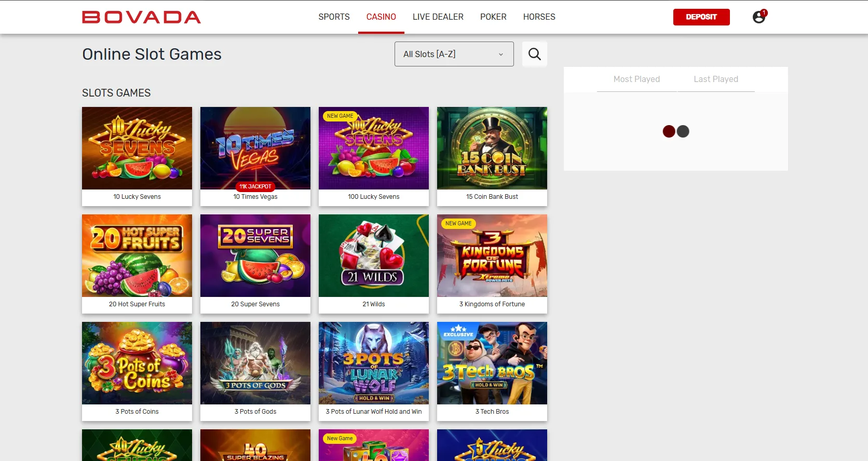Open the 21 Wilds game thumbnail
This screenshot has height=461, width=868.
tap(374, 255)
